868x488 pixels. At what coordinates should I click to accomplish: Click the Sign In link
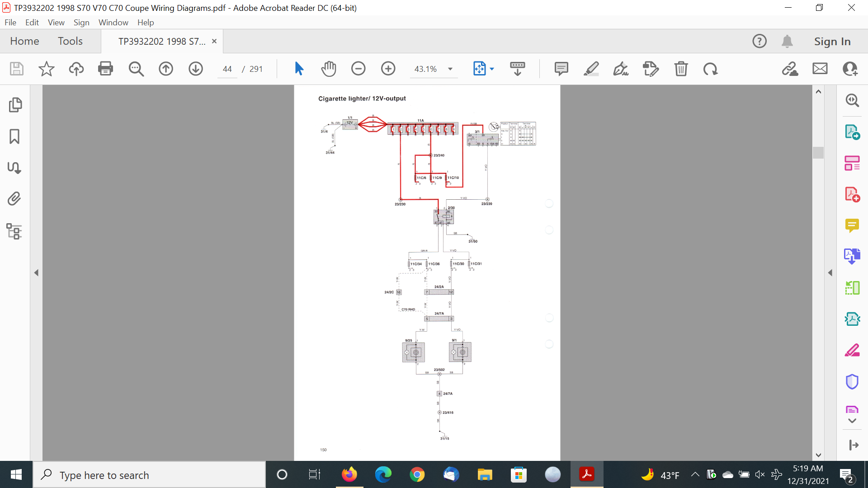click(x=832, y=41)
